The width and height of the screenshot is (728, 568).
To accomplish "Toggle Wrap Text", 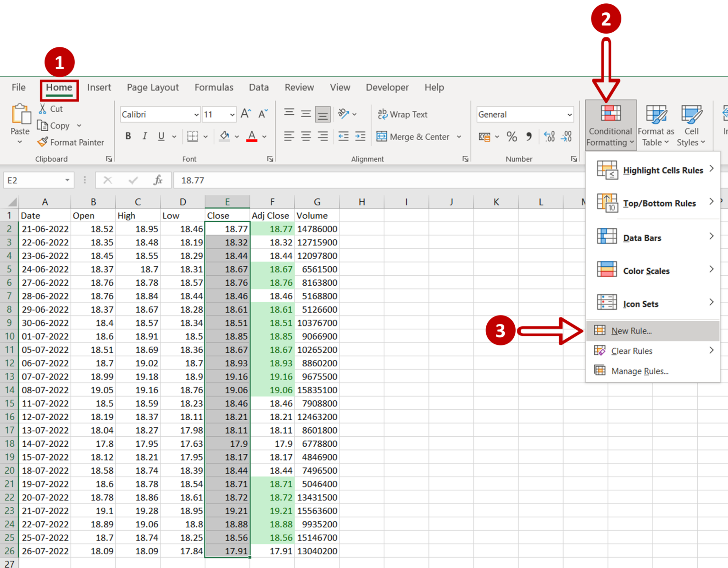I will [402, 114].
